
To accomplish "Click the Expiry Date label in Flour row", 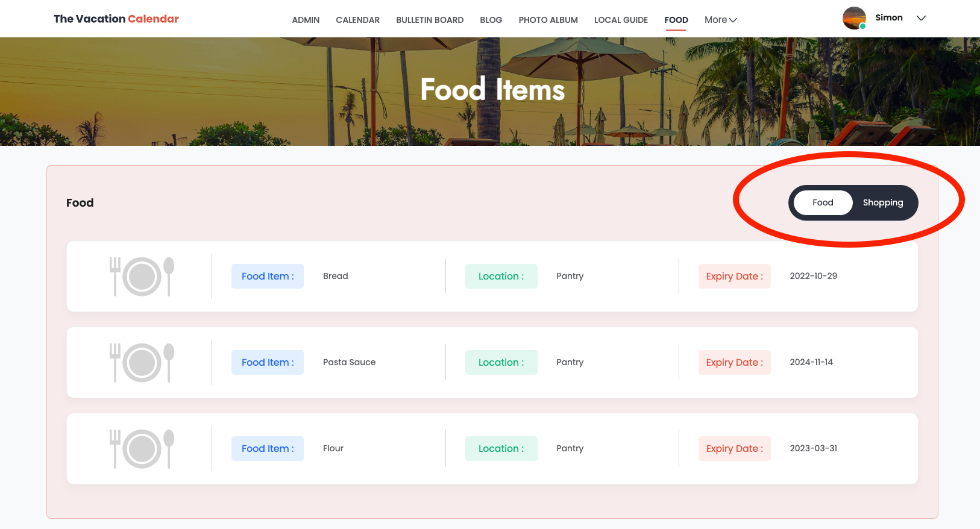I will [x=734, y=449].
